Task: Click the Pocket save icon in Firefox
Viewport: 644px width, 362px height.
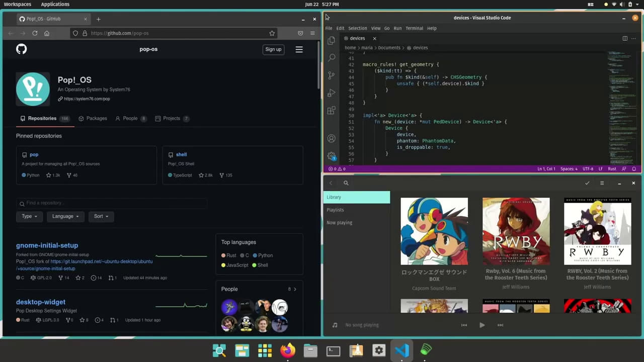Action: coord(300,33)
